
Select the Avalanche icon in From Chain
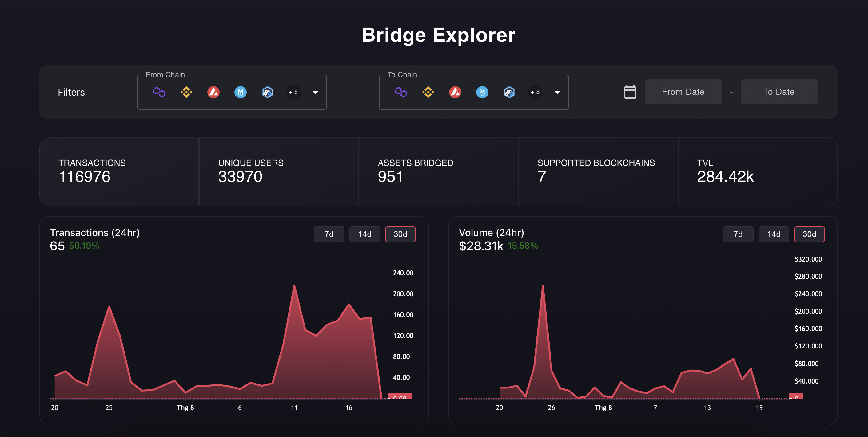coord(213,92)
